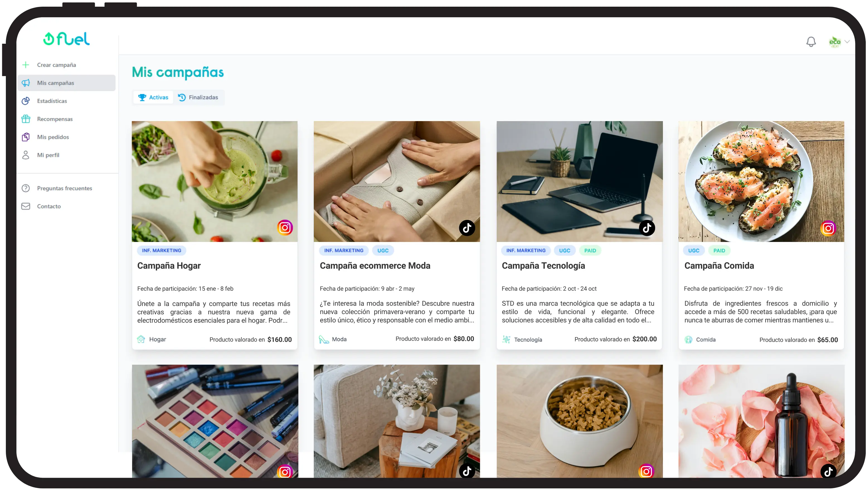The width and height of the screenshot is (868, 490).
Task: Open Preguntas frecuentes in sidebar
Action: click(64, 188)
